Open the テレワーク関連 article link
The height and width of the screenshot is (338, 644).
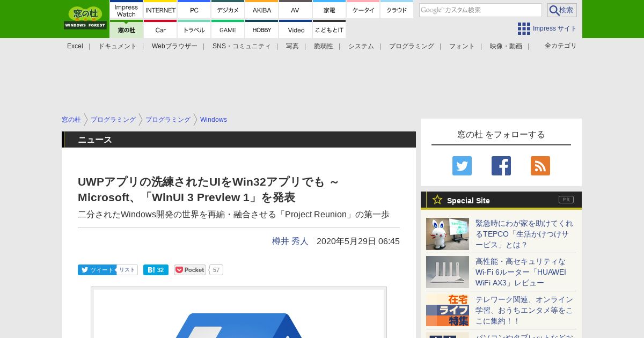click(524, 310)
